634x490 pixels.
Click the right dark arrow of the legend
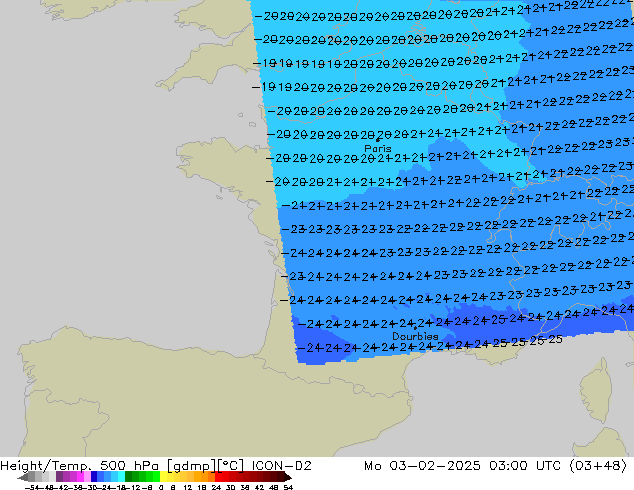[x=288, y=477]
